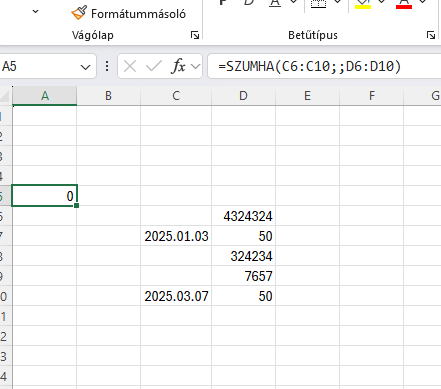Select column A header
Viewport: 441px width, 389px height.
coord(45,96)
